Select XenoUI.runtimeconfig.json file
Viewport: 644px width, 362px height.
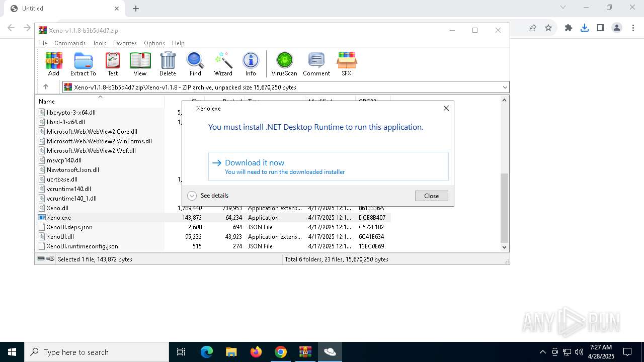[x=82, y=246]
